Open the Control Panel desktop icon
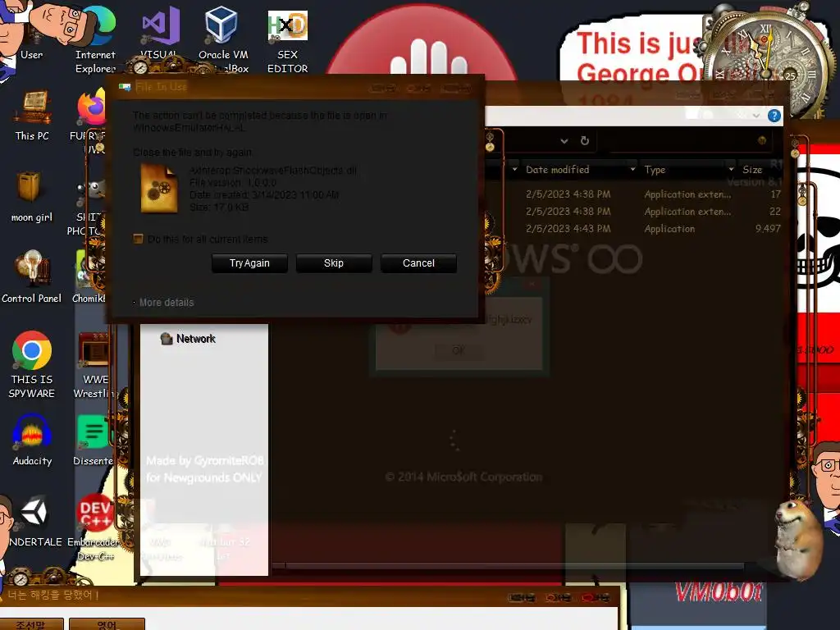 click(31, 277)
